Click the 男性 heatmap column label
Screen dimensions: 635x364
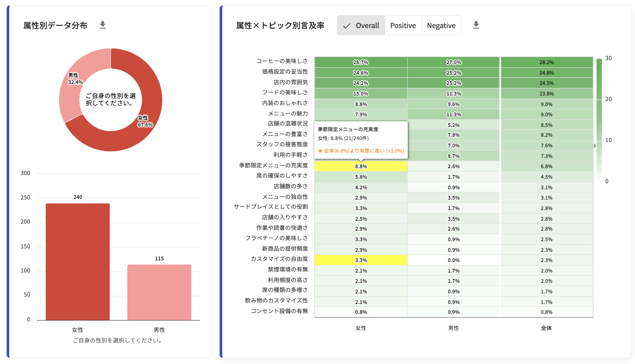pos(453,328)
